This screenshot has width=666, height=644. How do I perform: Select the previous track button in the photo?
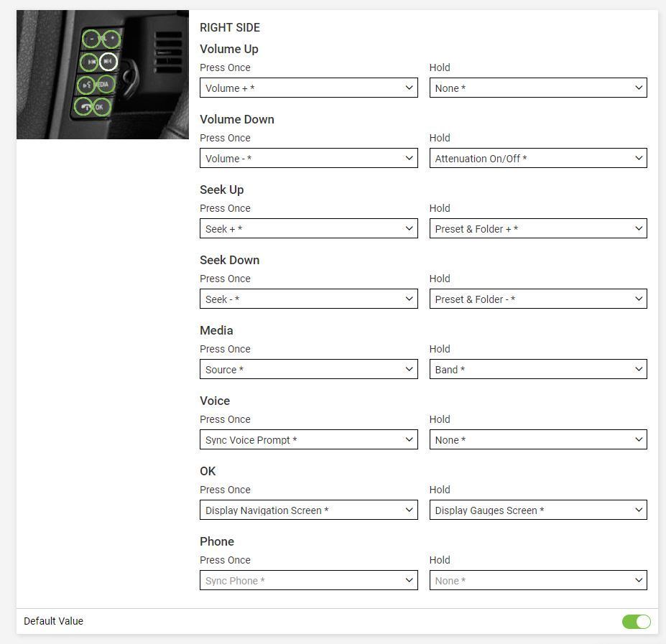click(x=89, y=62)
